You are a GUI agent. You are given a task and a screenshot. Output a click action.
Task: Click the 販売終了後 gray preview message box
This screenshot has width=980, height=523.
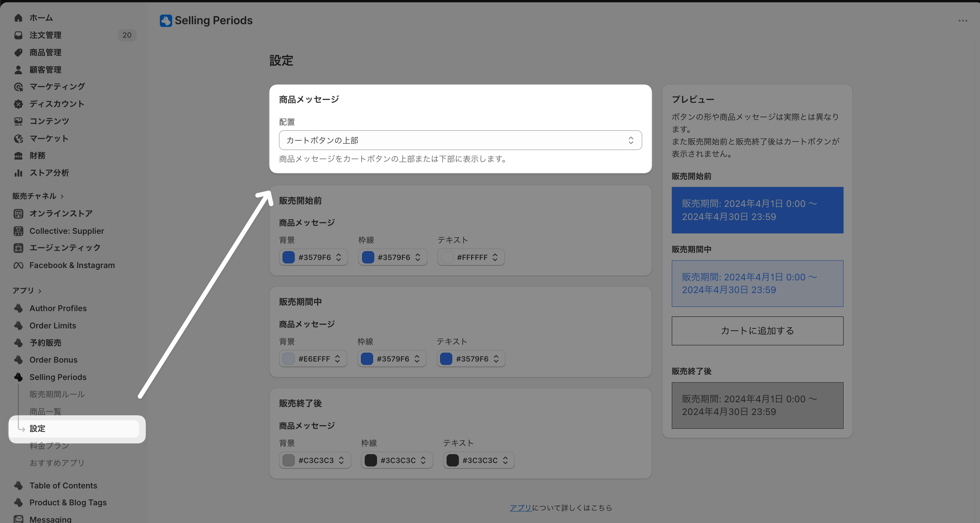[x=757, y=405]
